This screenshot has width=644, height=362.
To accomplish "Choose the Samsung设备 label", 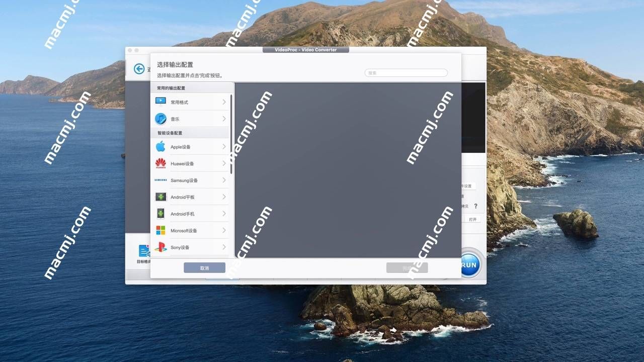I will point(184,180).
